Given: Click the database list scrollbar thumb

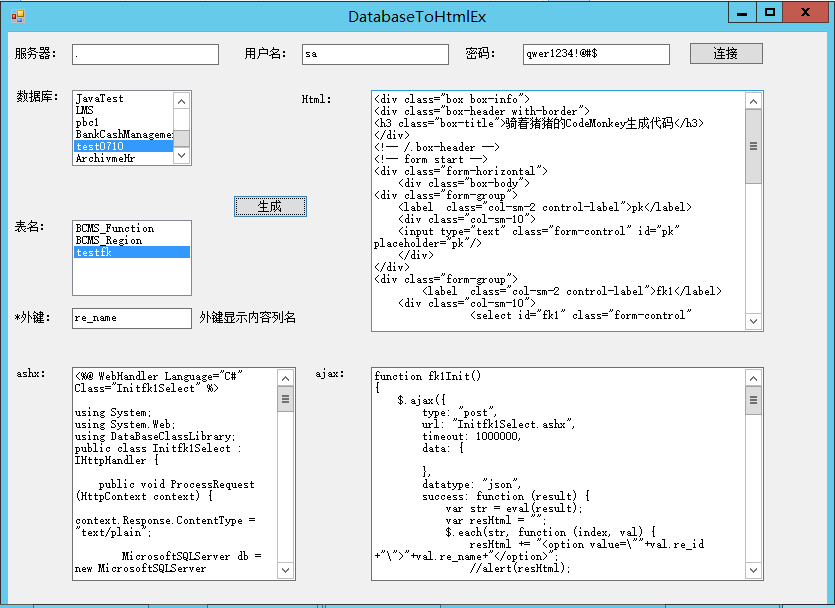Looking at the screenshot, I should (x=182, y=138).
